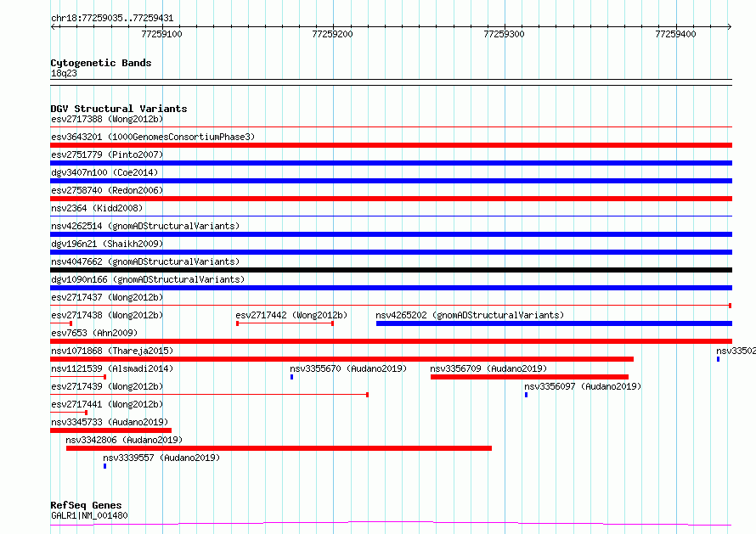Click the esv2717442 (Wong2012b) label

291,315
